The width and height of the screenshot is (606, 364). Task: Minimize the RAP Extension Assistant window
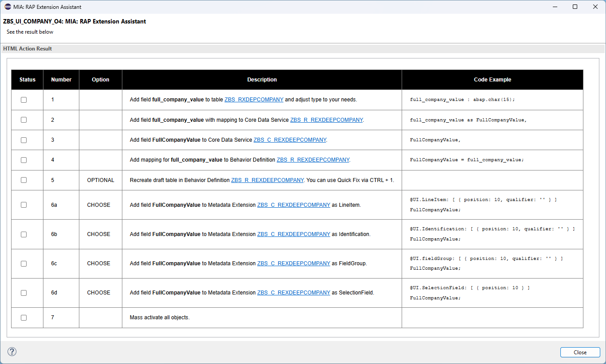pos(555,7)
